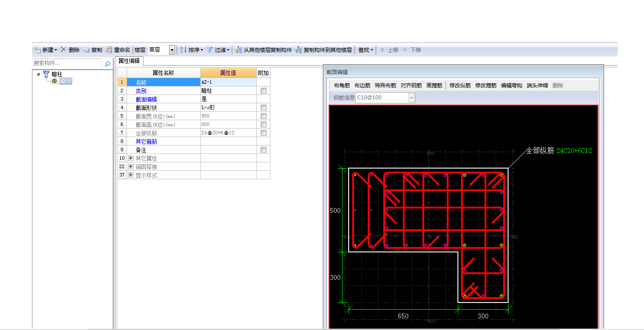Click the green 24C20+6C12 label in the drawing
Image resolution: width=644 pixels, height=330 pixels.
point(574,151)
